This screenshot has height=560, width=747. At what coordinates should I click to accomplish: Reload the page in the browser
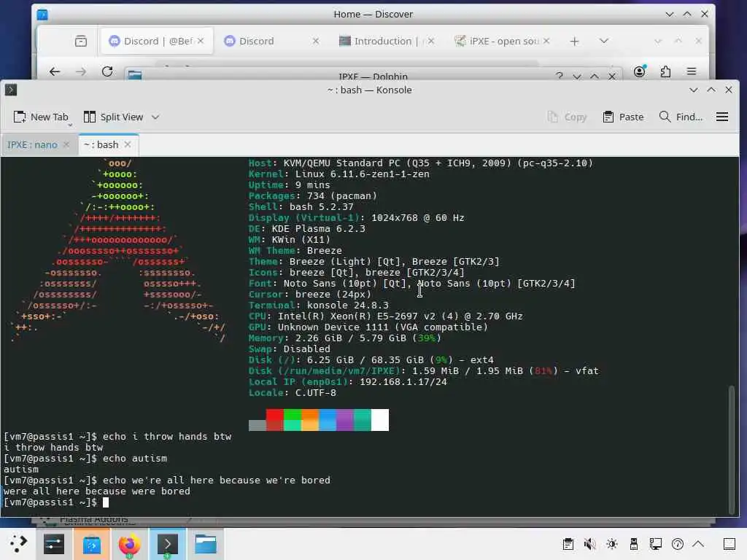coord(107,72)
